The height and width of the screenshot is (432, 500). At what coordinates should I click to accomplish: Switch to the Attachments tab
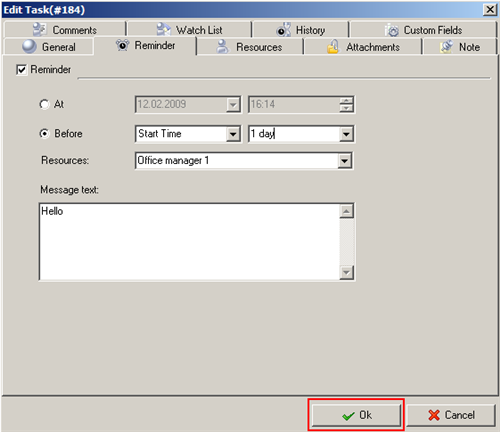[x=363, y=47]
